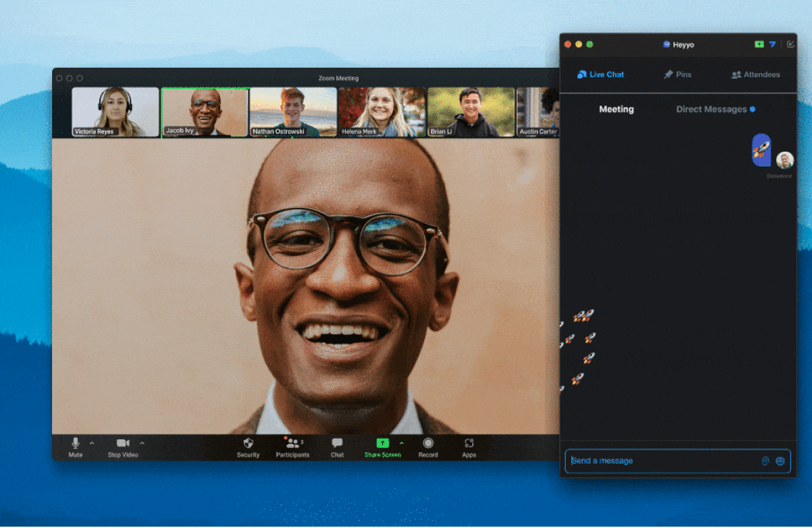Maximize the Heyyo window with green button
This screenshot has height=528, width=812.
[x=589, y=44]
